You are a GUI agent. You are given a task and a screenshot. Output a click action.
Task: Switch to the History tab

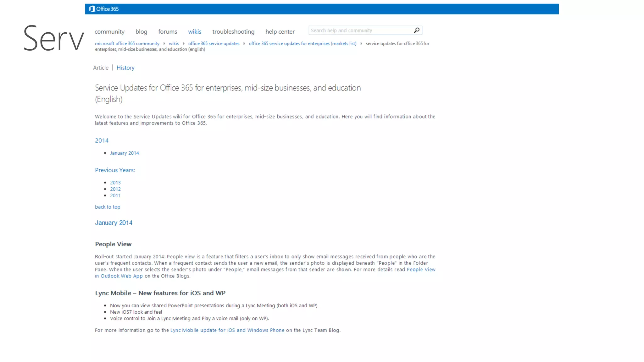pos(125,68)
